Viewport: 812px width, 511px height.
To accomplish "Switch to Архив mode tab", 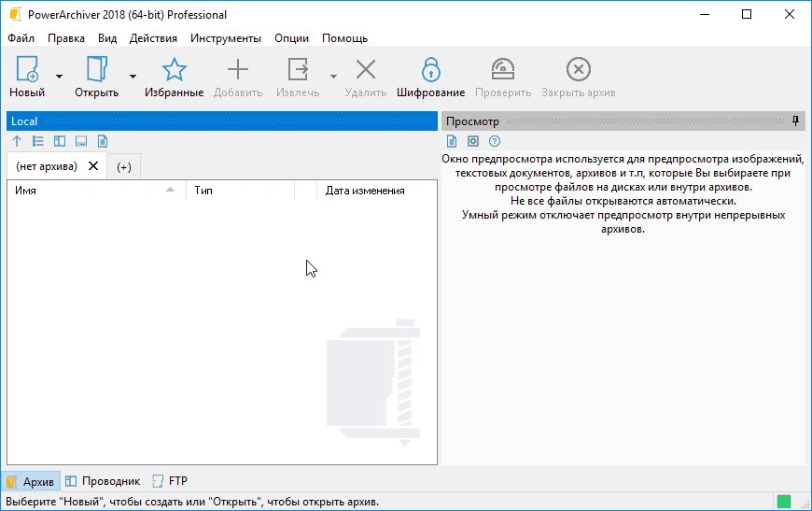I will (x=31, y=481).
